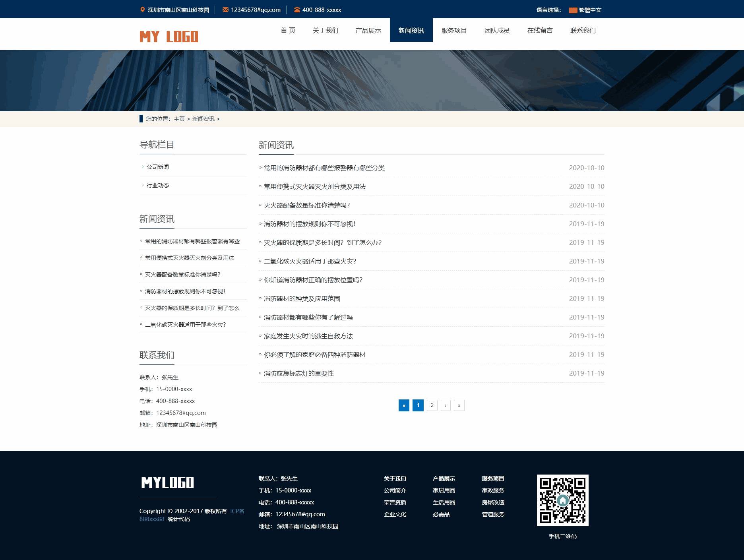Go to next page with › arrow

point(446,405)
